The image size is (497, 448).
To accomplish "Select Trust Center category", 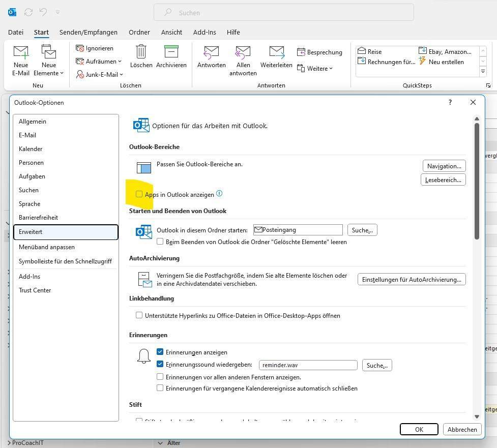I will [x=66, y=290].
